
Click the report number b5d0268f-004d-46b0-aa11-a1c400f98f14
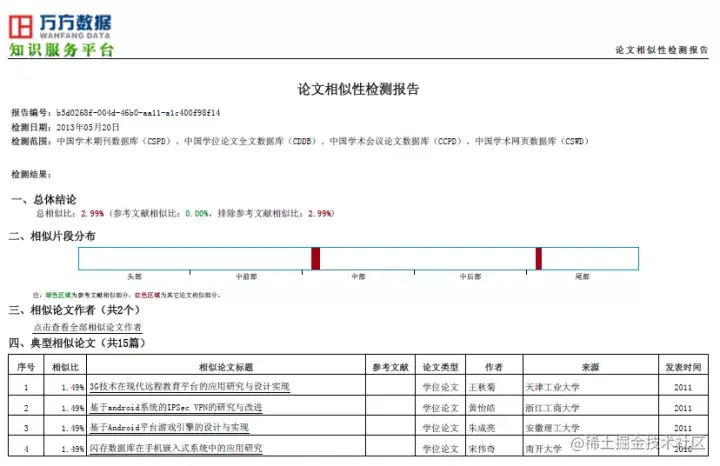coord(138,112)
